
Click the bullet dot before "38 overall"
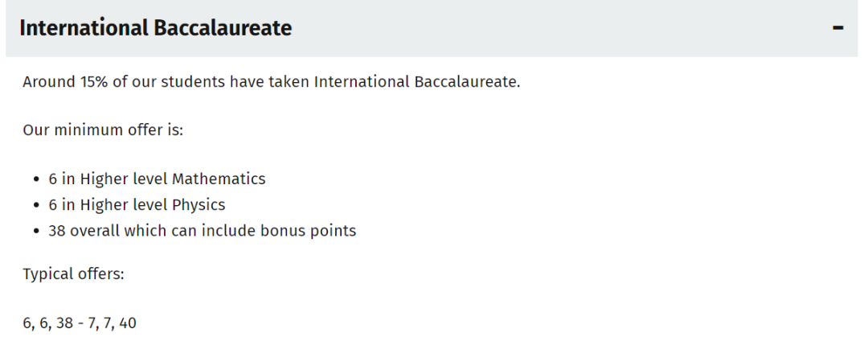pos(38,232)
